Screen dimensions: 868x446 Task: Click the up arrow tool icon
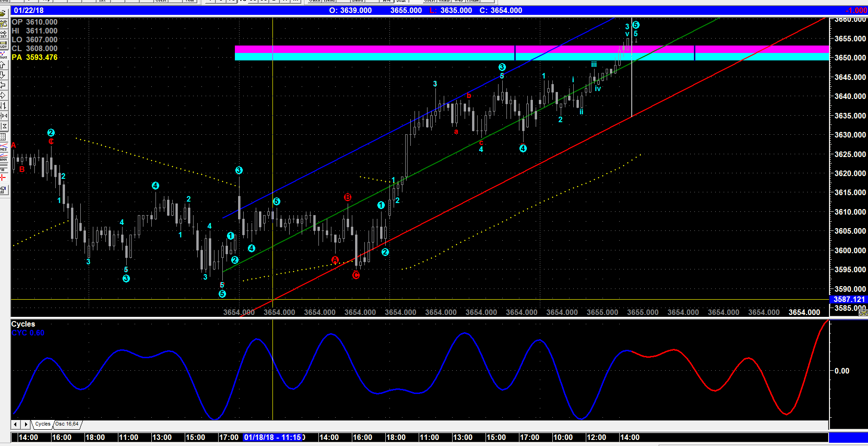pyautogui.click(x=4, y=65)
